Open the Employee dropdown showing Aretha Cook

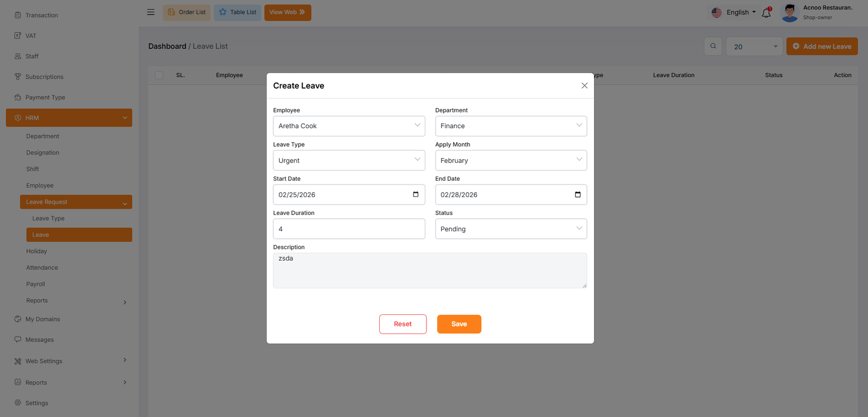coord(349,126)
